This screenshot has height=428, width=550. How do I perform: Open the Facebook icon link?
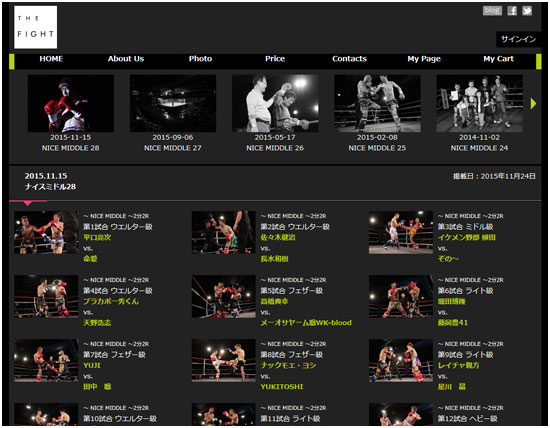[x=512, y=11]
